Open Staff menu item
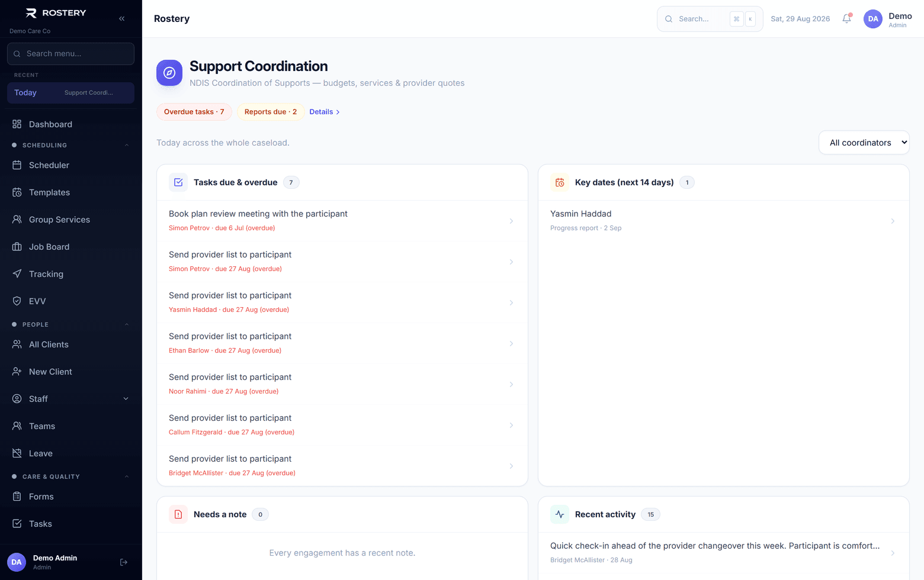This screenshot has width=924, height=580. (x=71, y=399)
